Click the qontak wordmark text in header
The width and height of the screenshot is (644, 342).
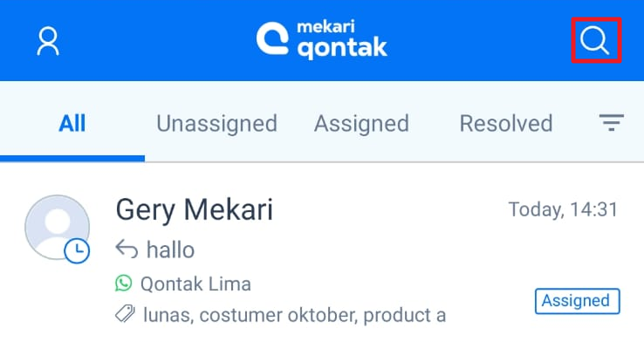(x=342, y=48)
